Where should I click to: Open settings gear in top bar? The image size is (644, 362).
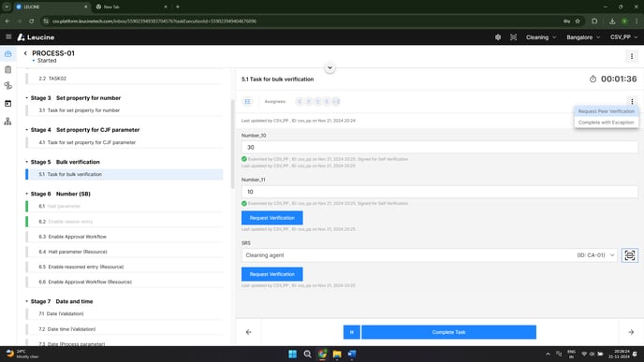498,37
